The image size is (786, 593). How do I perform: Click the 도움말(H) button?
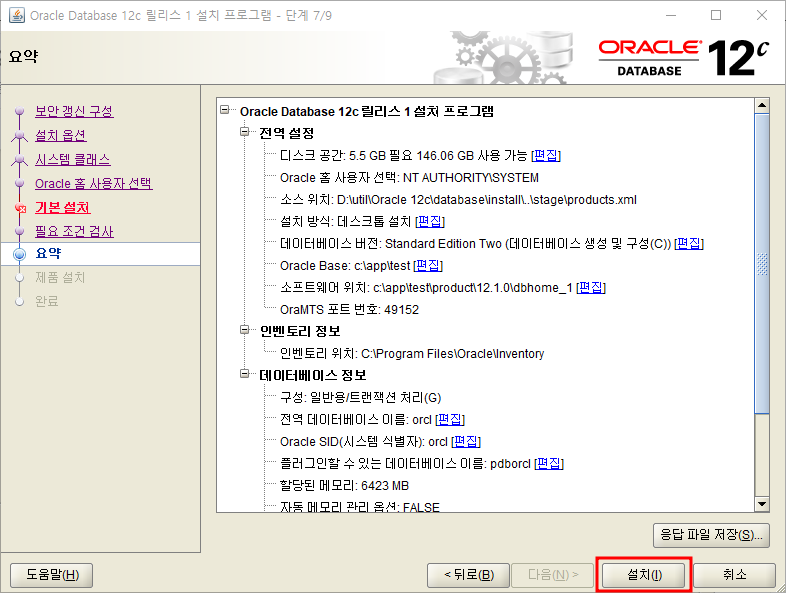(x=52, y=575)
